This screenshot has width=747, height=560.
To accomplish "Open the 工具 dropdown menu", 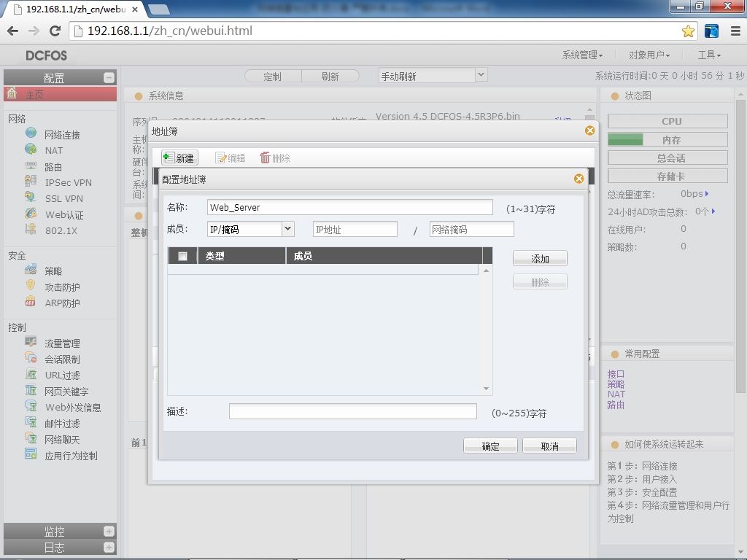I will click(709, 55).
